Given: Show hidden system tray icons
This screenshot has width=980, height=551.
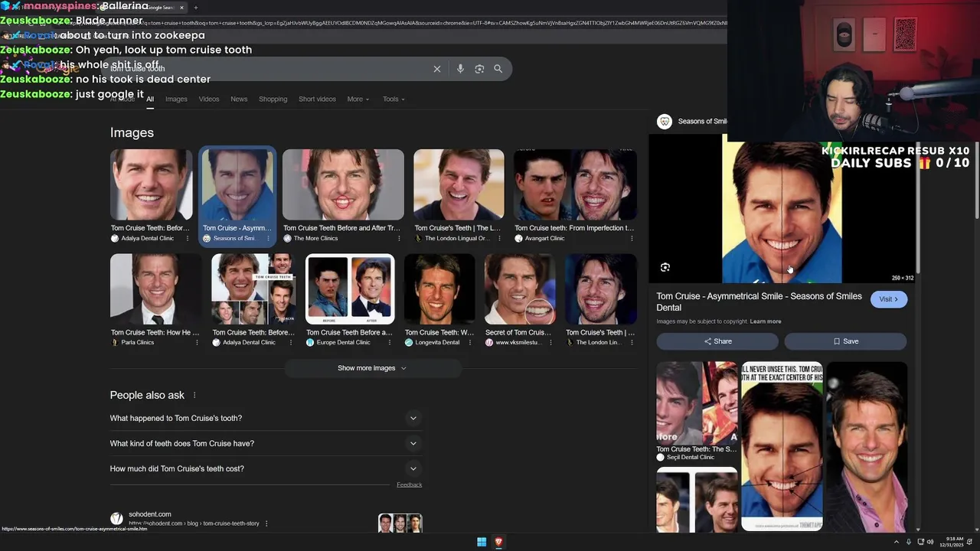Looking at the screenshot, I should point(897,542).
